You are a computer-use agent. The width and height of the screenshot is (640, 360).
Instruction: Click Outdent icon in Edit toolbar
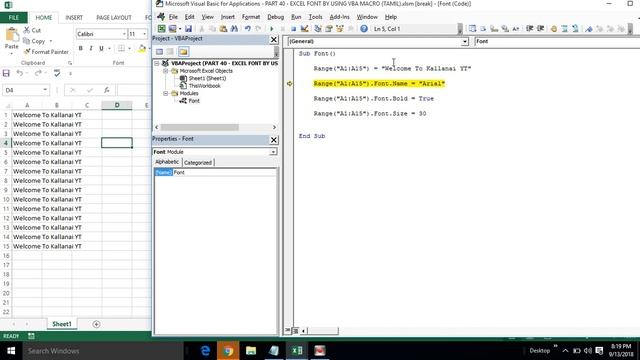point(540,29)
